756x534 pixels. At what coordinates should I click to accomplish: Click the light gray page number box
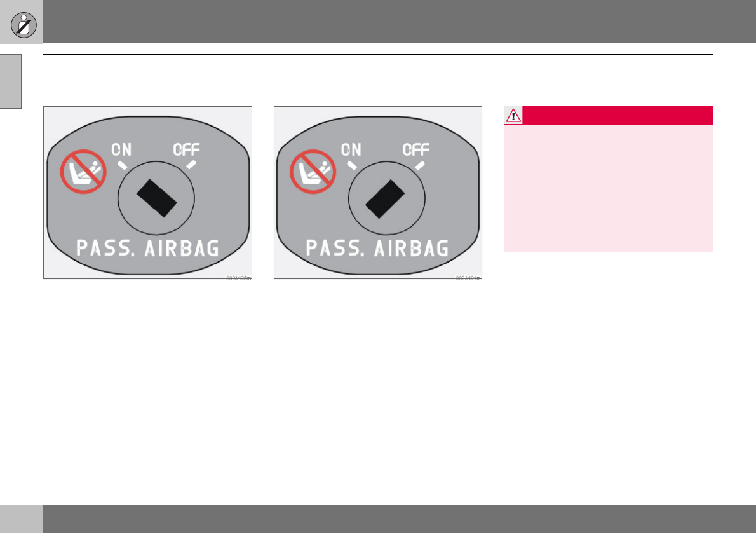21,519
